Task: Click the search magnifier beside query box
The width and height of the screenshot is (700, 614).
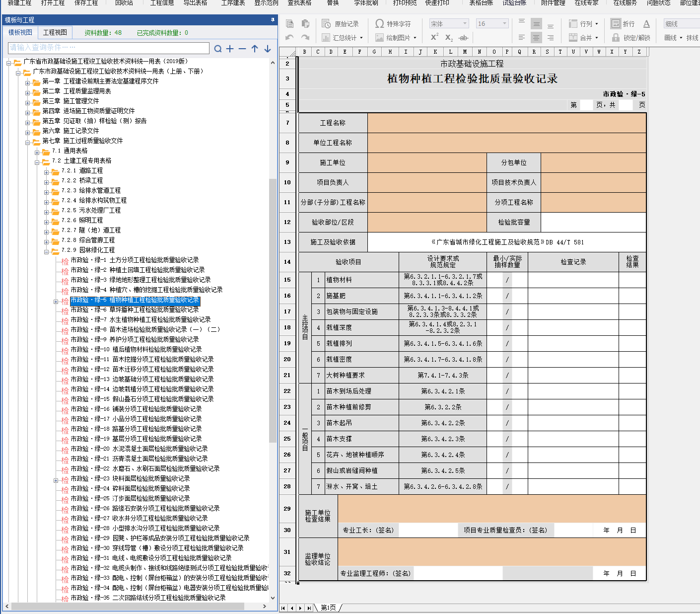Action: pos(218,48)
